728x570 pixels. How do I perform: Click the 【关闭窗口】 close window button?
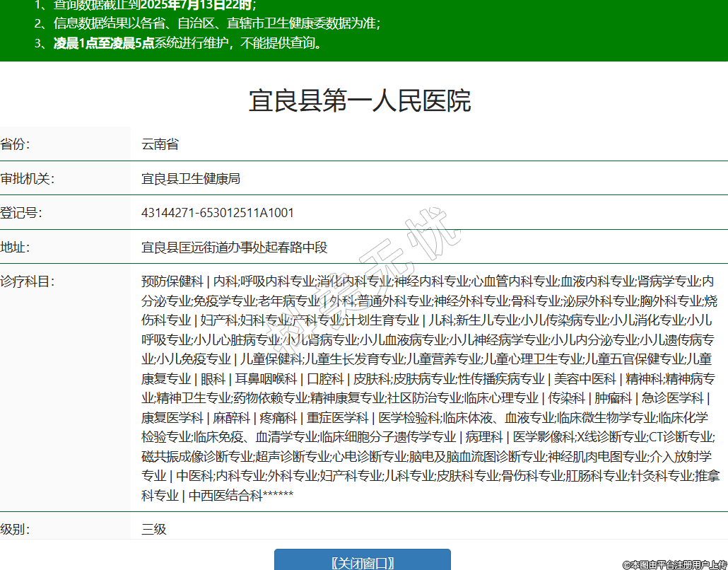click(362, 562)
